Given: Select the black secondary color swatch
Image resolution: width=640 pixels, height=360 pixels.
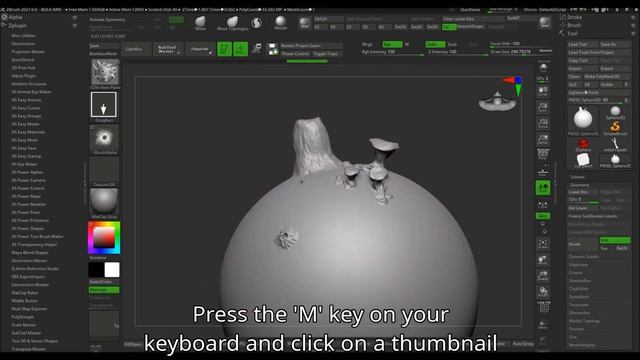Looking at the screenshot, I should [x=96, y=269].
